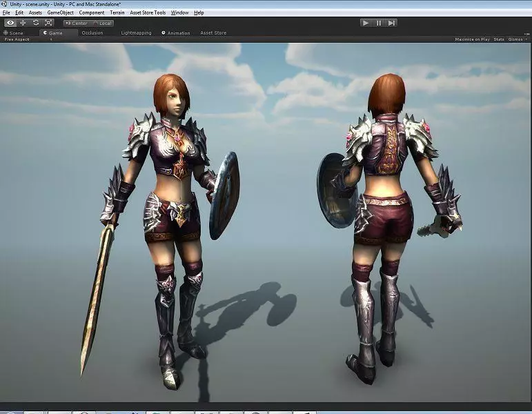Open the Edit menu
Image resolution: width=532 pixels, height=414 pixels.
tap(19, 12)
